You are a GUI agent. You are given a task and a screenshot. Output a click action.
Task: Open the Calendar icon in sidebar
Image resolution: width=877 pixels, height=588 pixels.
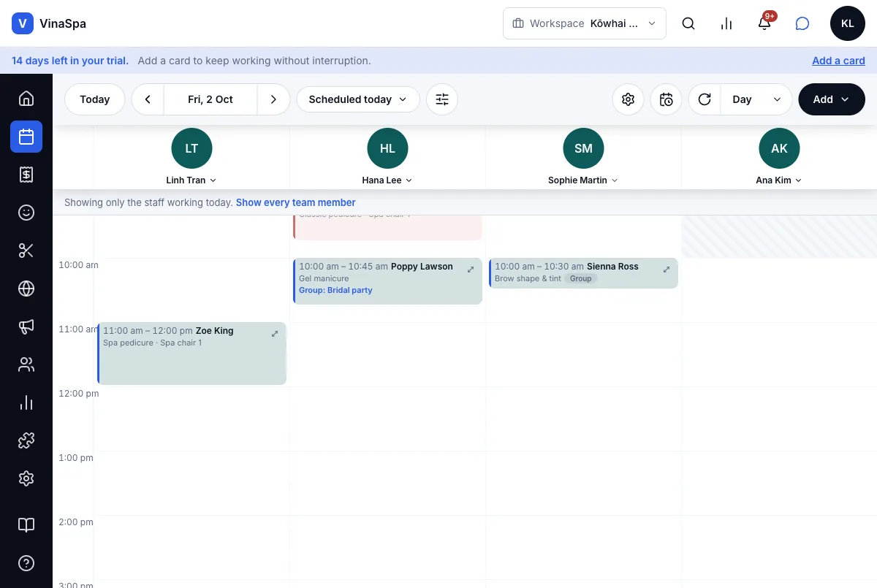(x=26, y=137)
